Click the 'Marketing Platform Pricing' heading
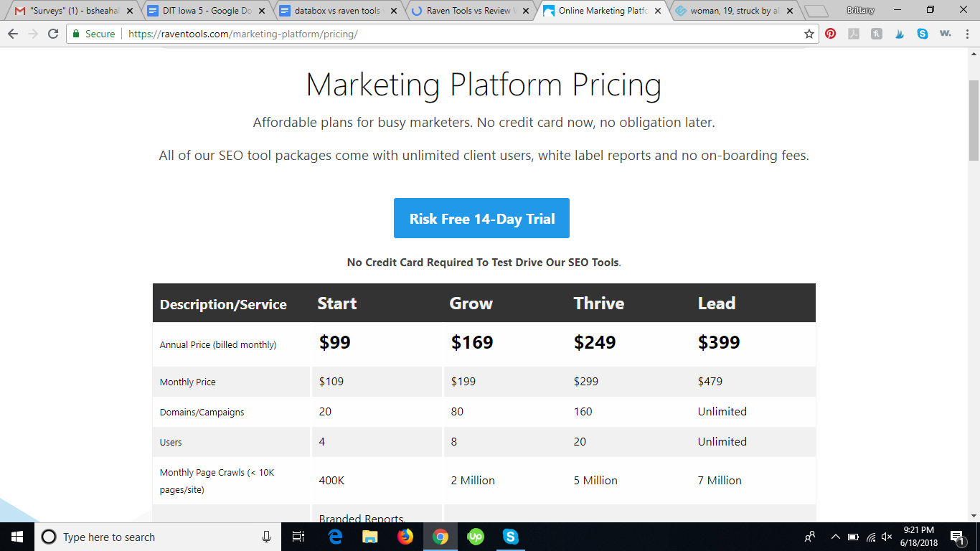The height and width of the screenshot is (551, 980). pyautogui.click(x=484, y=85)
